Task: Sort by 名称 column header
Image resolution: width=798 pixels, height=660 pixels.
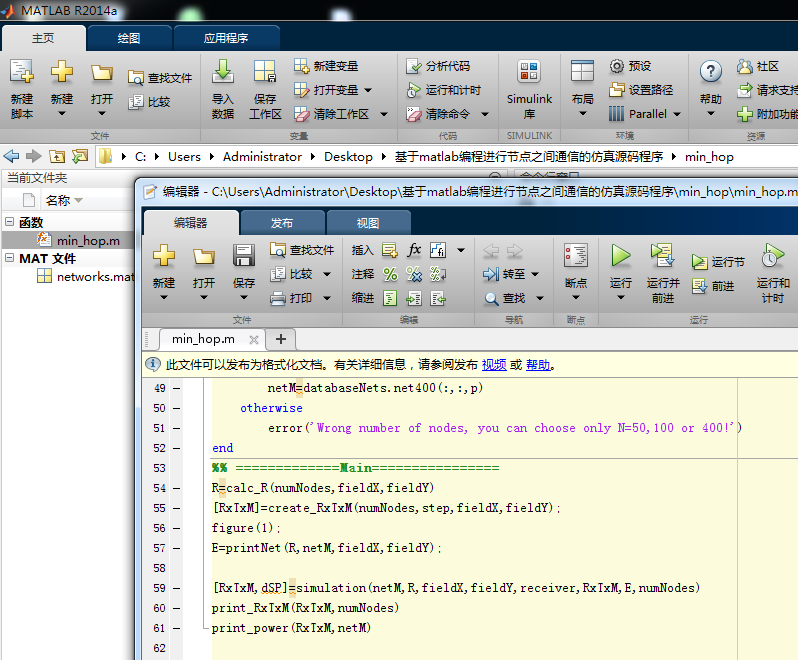Action: pyautogui.click(x=58, y=200)
